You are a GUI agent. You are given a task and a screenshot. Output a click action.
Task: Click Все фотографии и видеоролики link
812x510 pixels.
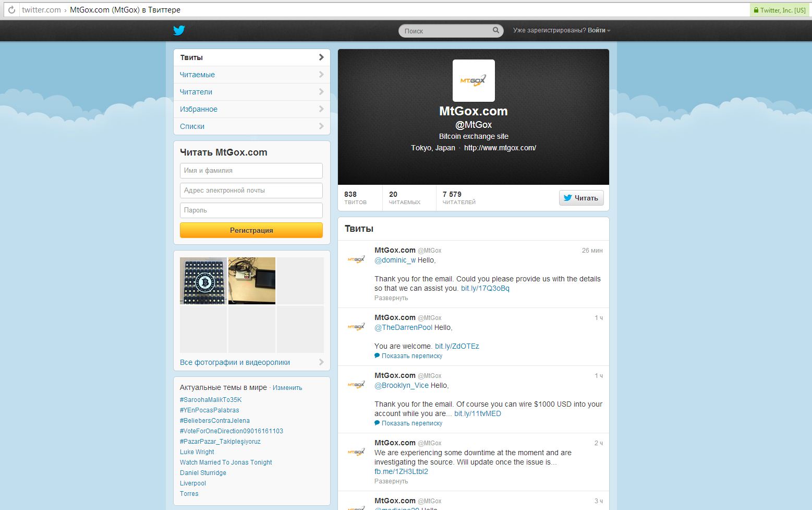tap(235, 362)
